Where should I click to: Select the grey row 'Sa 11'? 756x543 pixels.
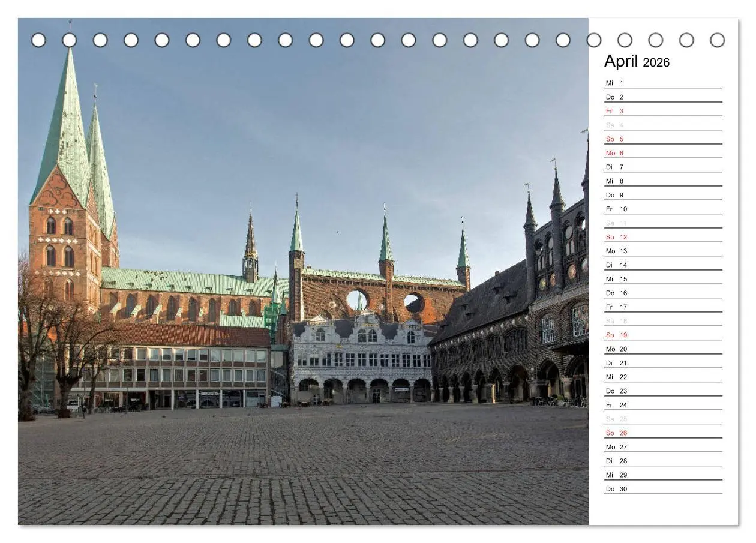coord(663,223)
